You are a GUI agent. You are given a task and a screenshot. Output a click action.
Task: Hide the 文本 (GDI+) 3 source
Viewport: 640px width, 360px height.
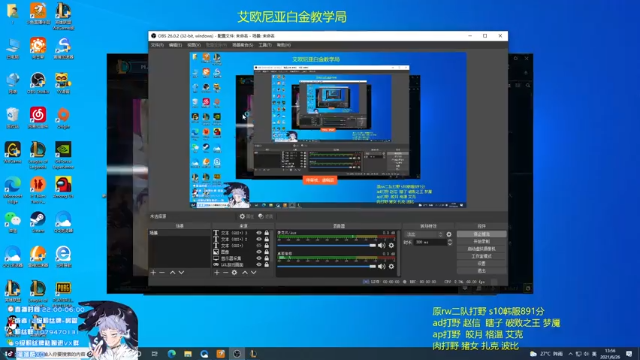[x=259, y=233]
